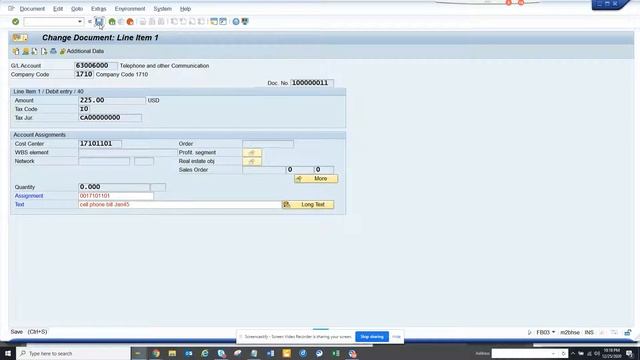Click the Print icon in toolbar
Viewport: 640px width, 360px height.
click(143, 22)
